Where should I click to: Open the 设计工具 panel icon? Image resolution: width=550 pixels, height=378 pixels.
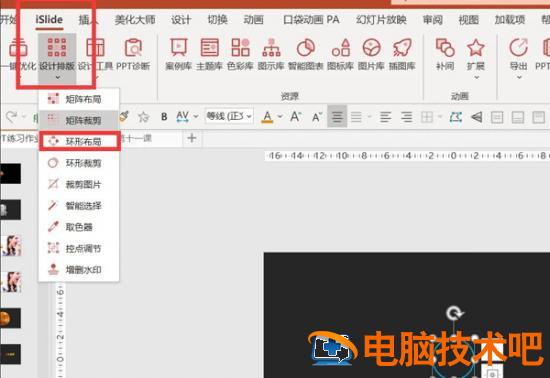pos(95,48)
